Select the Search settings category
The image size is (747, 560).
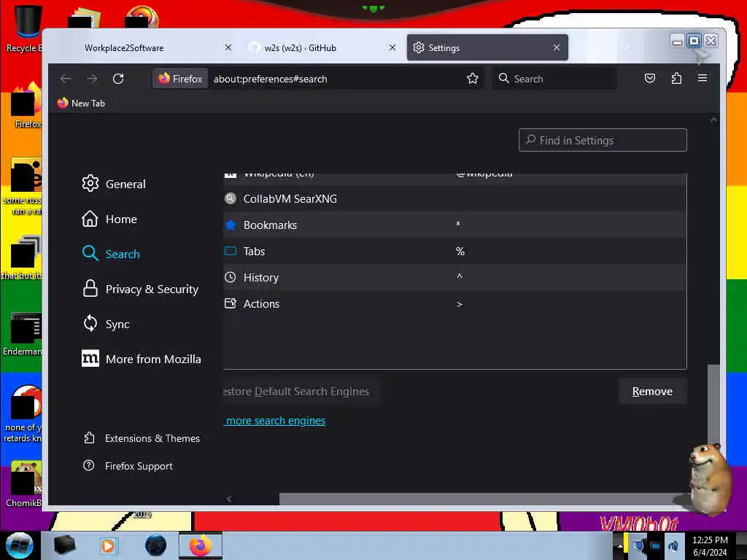(x=111, y=254)
